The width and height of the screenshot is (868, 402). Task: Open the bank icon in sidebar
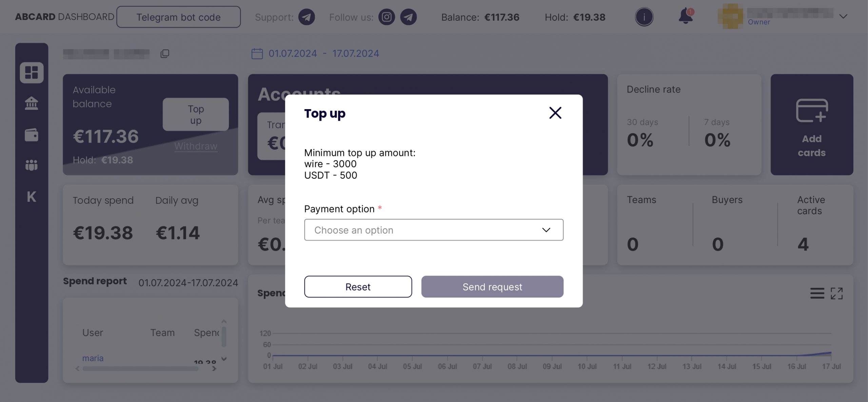[x=32, y=103]
